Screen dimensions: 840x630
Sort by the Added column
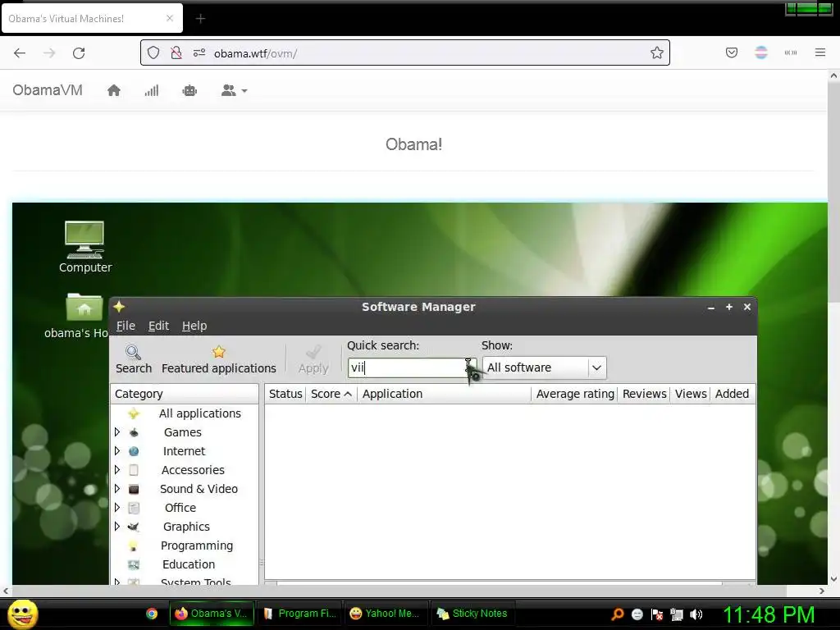pos(733,394)
